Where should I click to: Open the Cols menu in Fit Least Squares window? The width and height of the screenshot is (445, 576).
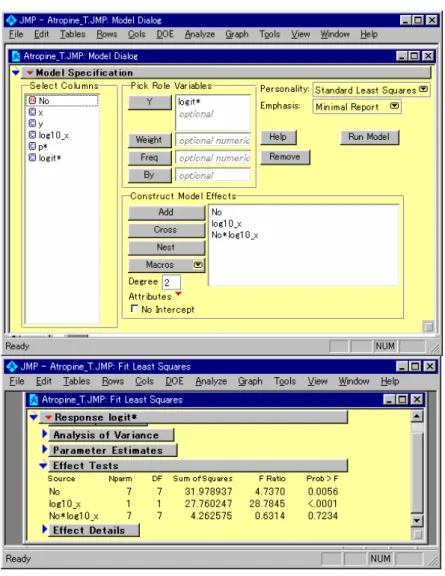click(144, 381)
